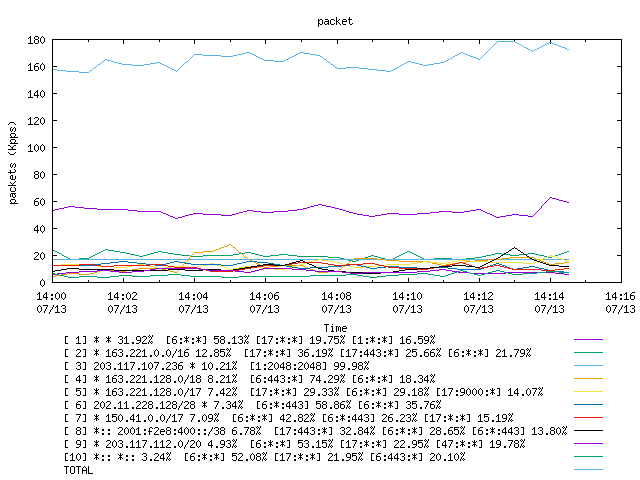The width and height of the screenshot is (640, 480).
Task: Click the x-axis time label 14:14
Action: click(x=549, y=296)
